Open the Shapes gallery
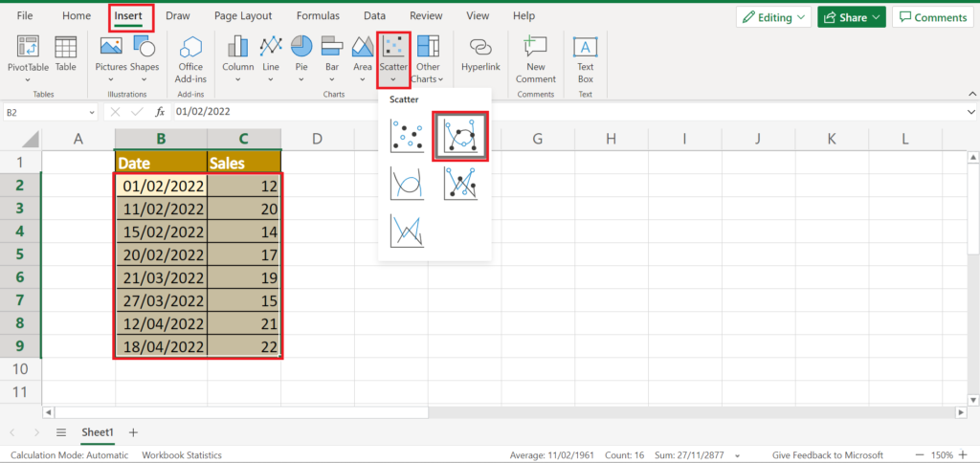 coord(145,55)
